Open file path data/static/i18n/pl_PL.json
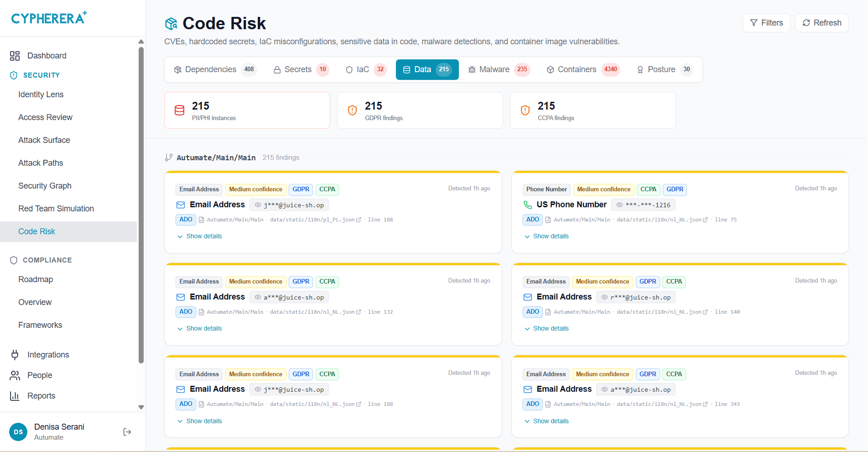Viewport: 868px width, 452px height. 312,220
